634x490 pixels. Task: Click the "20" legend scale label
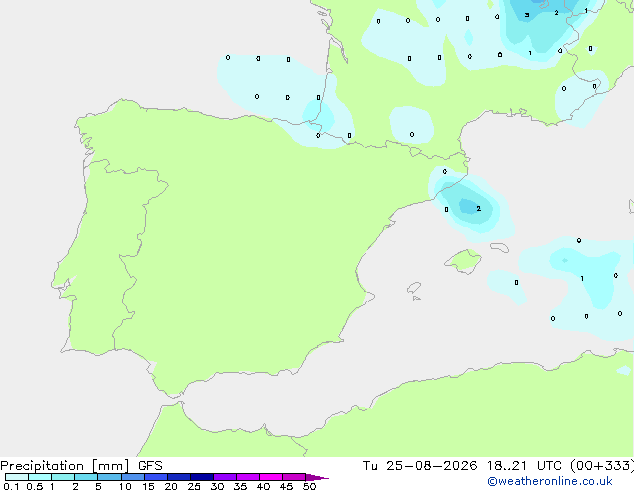(171, 486)
